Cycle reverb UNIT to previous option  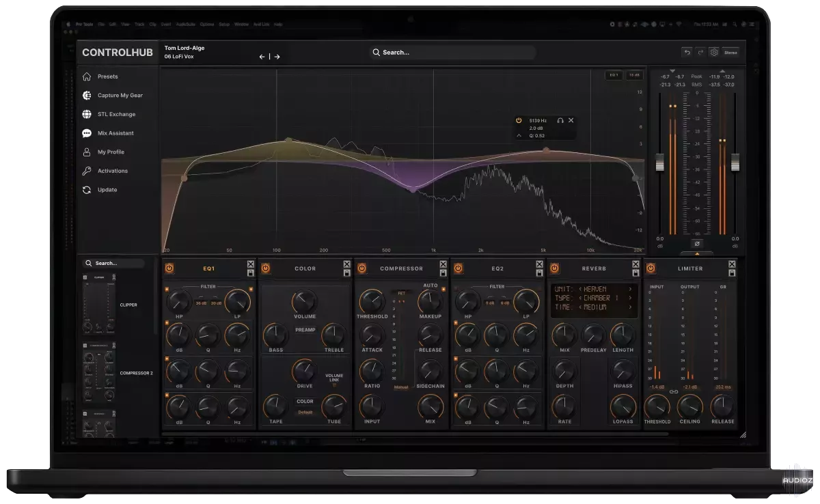pyautogui.click(x=580, y=289)
